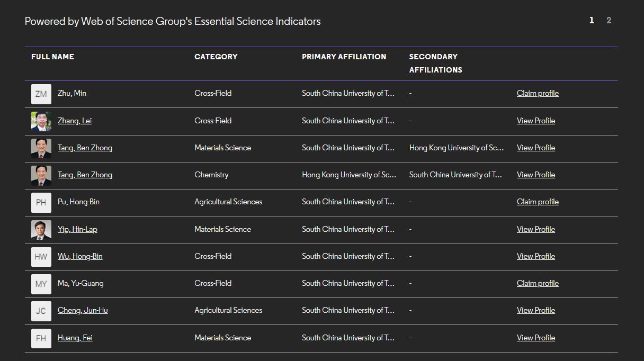Click Ma, Yu-Guang's MY avatar icon
Screen dimensions: 644x361
[41, 284]
